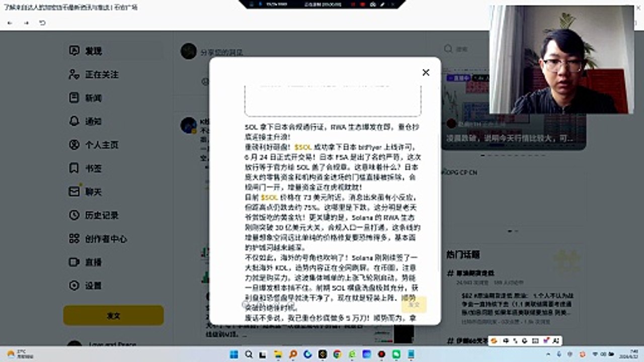The height and width of the screenshot is (362, 644).
Task: Click the webcam overlay video
Action: (x=561, y=59)
